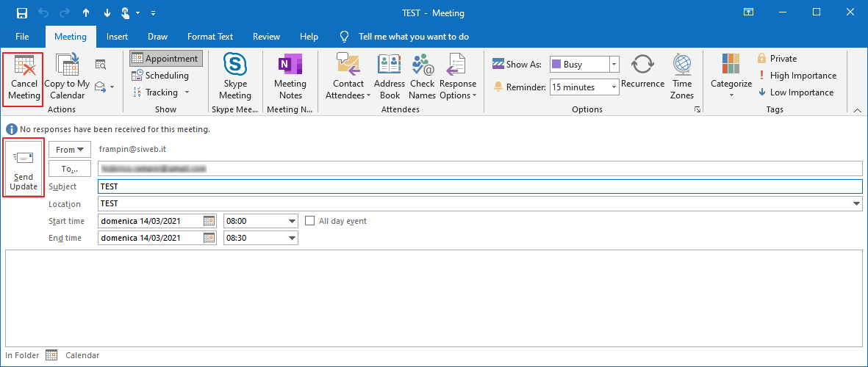
Task: Open the 08:00 start time dropdown
Action: pyautogui.click(x=292, y=221)
